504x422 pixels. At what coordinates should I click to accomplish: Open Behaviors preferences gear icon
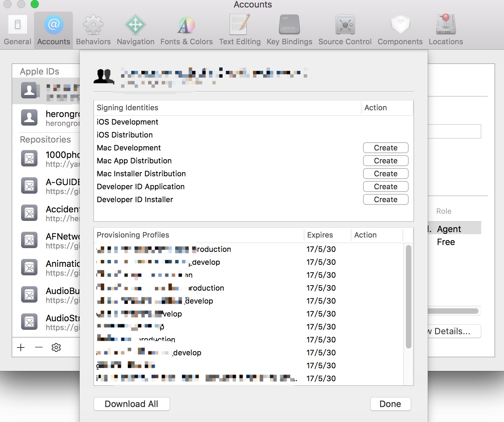tap(93, 25)
